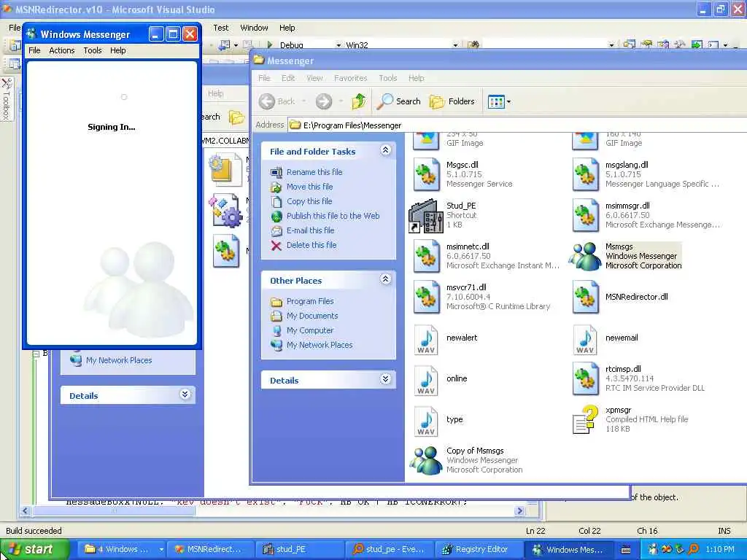Viewport: 747px width, 560px height.
Task: Switch to stud_pe Event viewer taskbar button
Action: click(390, 549)
